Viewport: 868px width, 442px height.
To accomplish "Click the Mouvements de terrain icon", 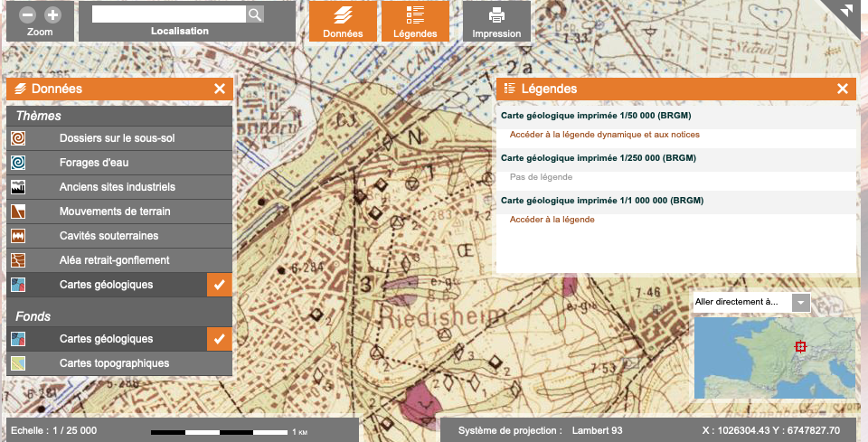I will tap(19, 212).
